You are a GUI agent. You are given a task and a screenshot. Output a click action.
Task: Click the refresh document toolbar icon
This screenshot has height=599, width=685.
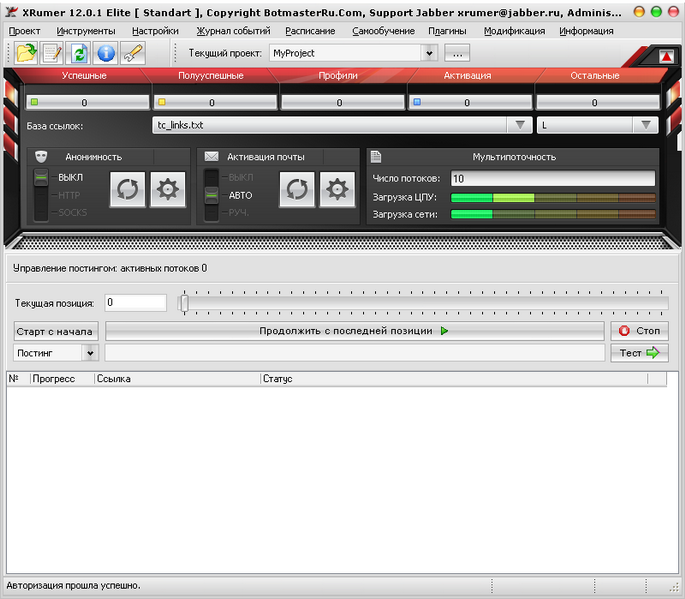click(x=79, y=53)
